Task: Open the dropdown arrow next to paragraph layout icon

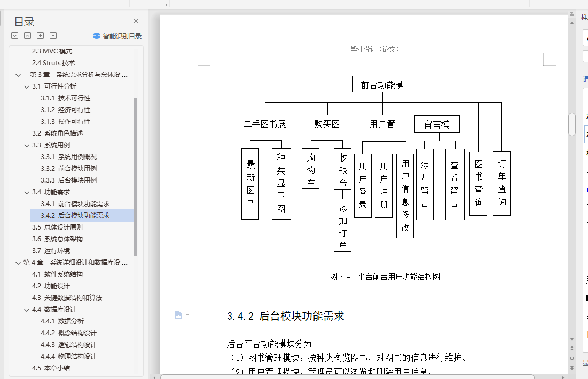Action: tap(187, 315)
